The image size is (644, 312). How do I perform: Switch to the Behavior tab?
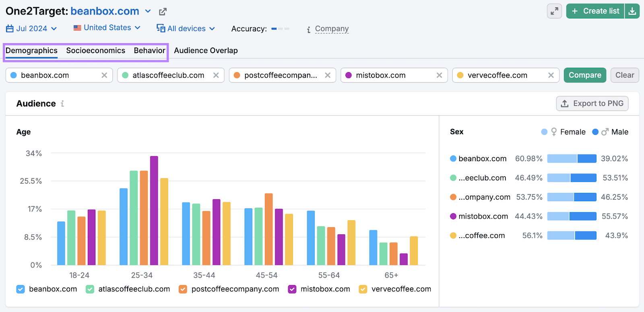150,51
